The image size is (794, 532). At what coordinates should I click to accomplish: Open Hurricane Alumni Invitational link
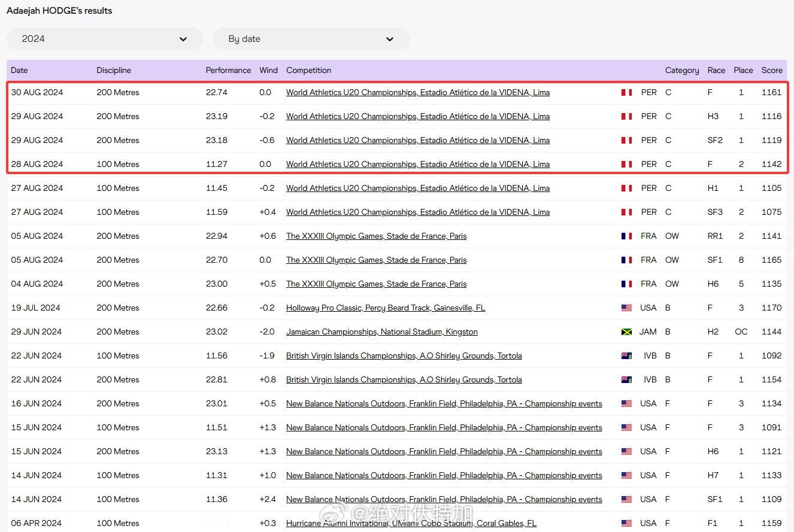pos(411,524)
